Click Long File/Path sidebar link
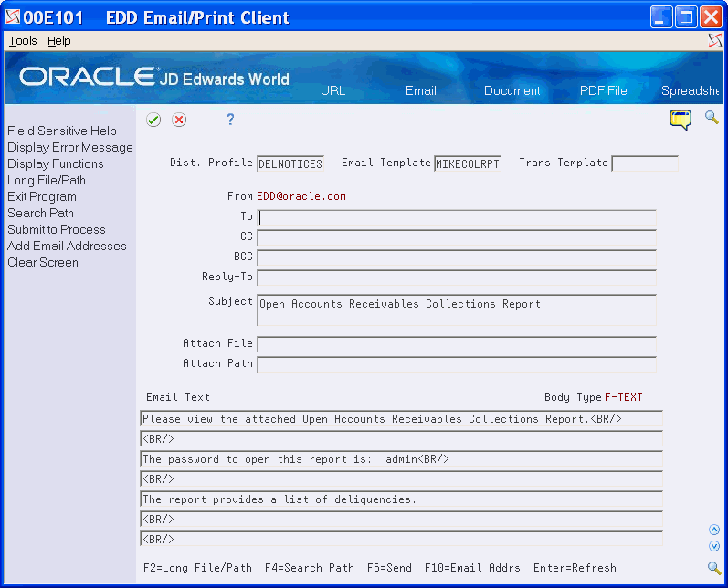Screen dimensions: 728x588 (x=47, y=180)
